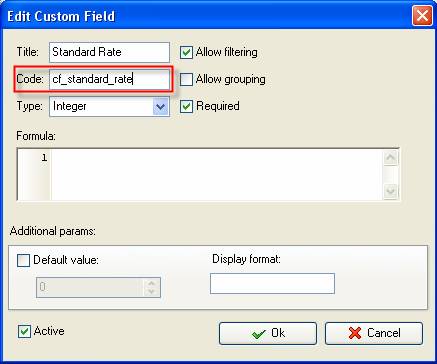Select the Integer type combo box
Screen dimensions: 437x364
tap(109, 107)
